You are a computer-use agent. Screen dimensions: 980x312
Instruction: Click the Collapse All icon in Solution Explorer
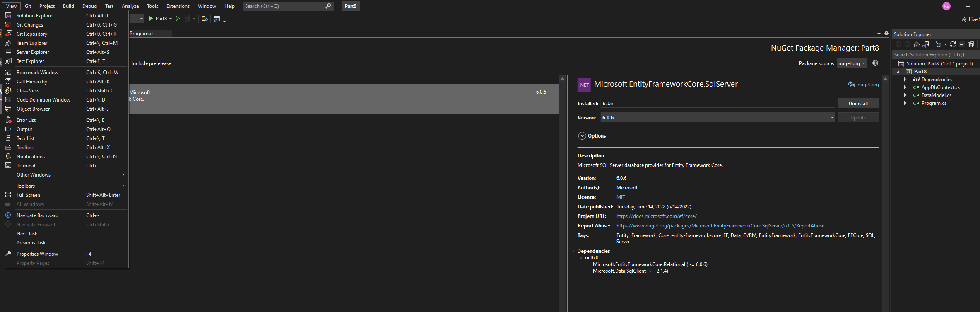962,44
